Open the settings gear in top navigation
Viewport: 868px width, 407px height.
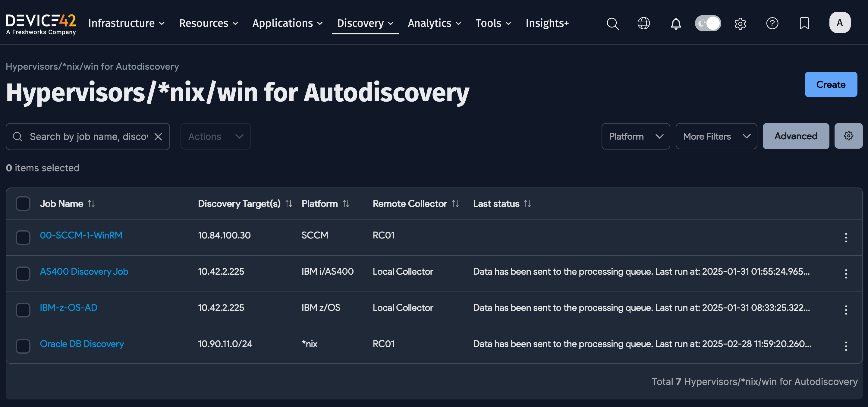pos(740,24)
